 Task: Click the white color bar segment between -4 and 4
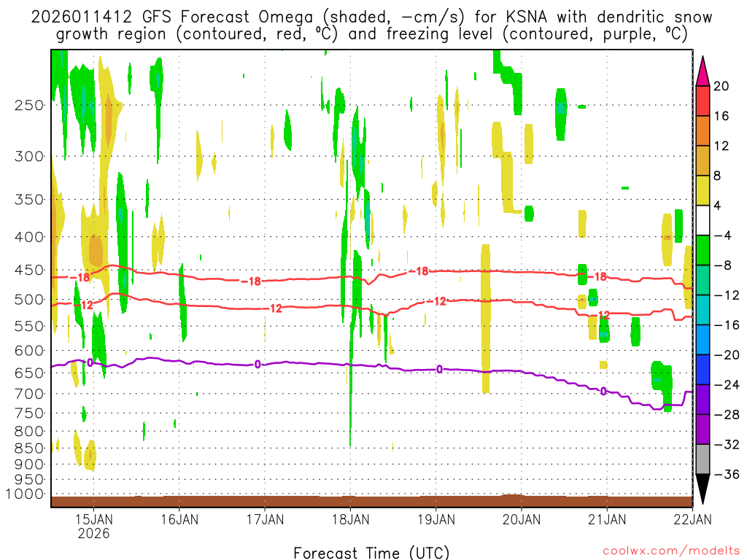(x=703, y=220)
